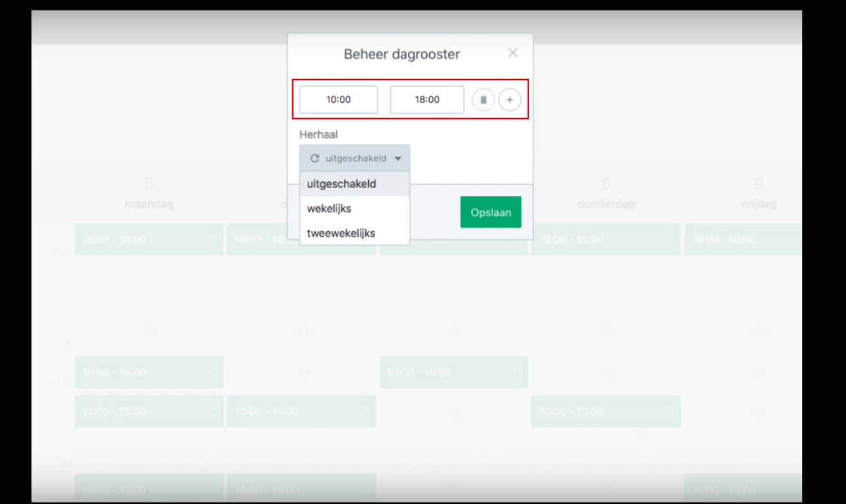Click repeat icon on Wednesday's 10:00 - 15:00 shift
The image size is (846, 504).
tap(518, 372)
